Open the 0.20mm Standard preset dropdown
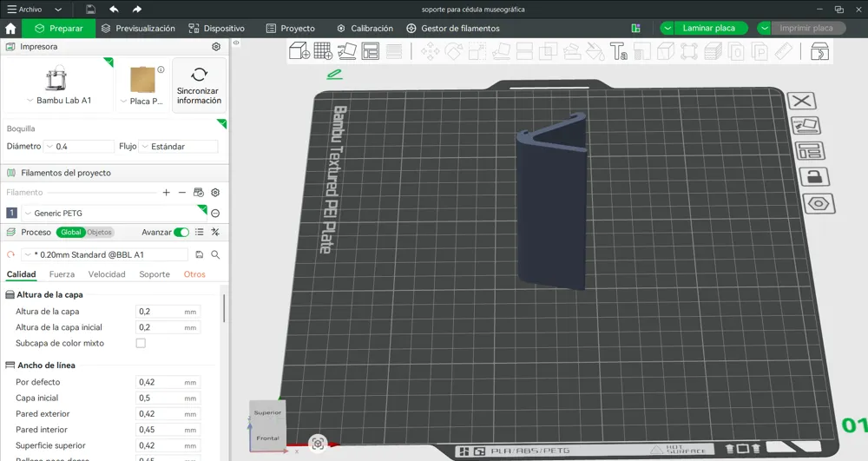This screenshot has height=461, width=868. coord(105,254)
